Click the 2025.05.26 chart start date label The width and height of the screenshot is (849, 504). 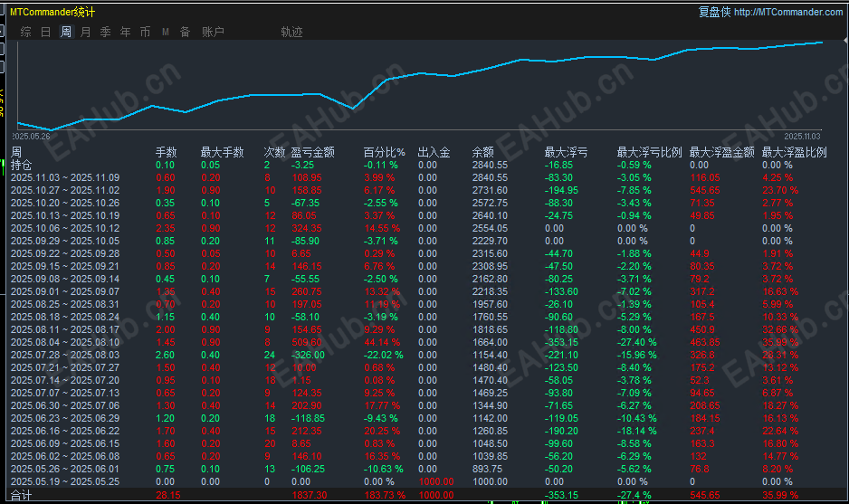coord(31,137)
